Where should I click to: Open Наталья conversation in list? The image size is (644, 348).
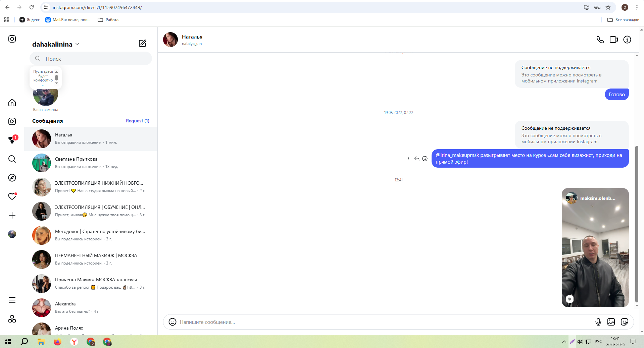coord(91,139)
